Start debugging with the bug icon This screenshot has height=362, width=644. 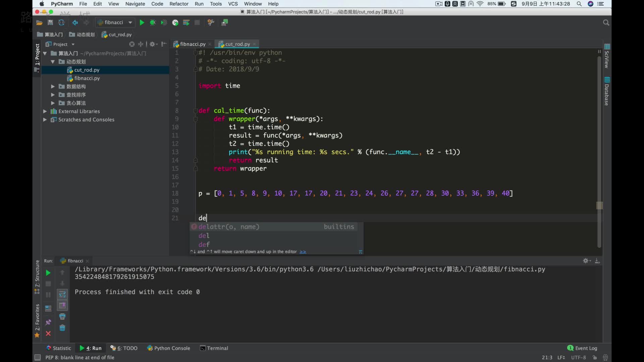pyautogui.click(x=153, y=22)
